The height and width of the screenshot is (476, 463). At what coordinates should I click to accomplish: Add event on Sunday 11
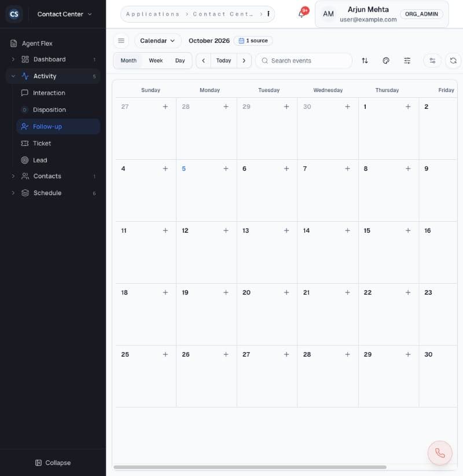[166, 230]
